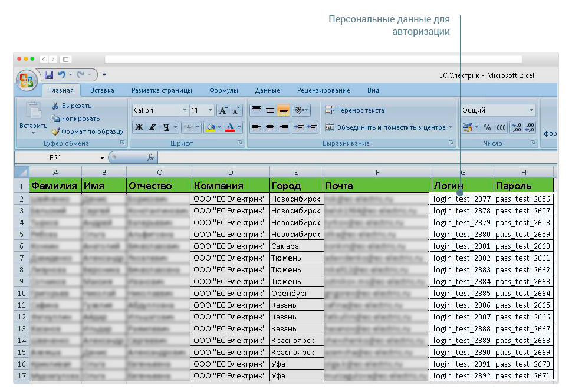Apply yellow fill color bucket

[211, 127]
